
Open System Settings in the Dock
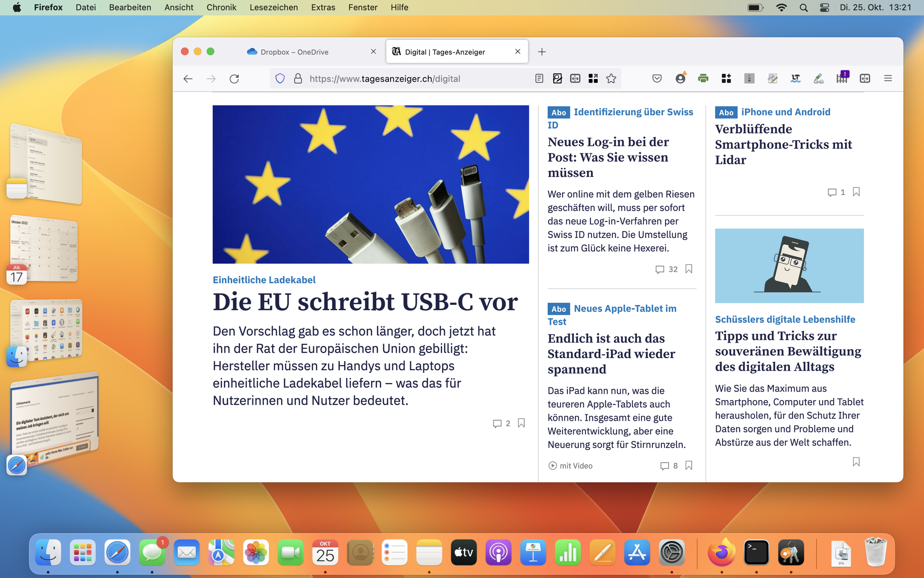pyautogui.click(x=672, y=552)
